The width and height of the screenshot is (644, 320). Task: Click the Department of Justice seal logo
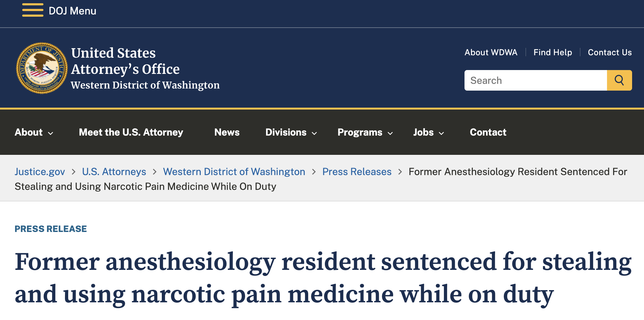pos(42,68)
